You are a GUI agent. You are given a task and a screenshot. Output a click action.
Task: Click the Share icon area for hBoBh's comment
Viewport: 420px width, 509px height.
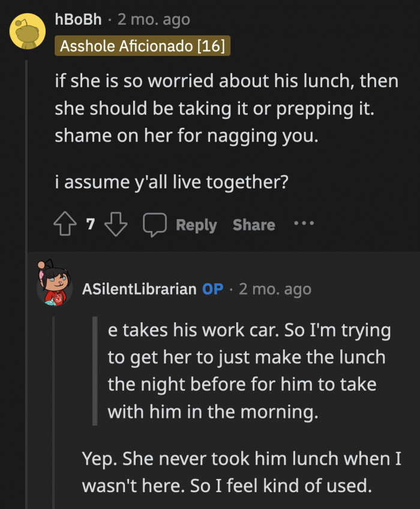pos(253,224)
